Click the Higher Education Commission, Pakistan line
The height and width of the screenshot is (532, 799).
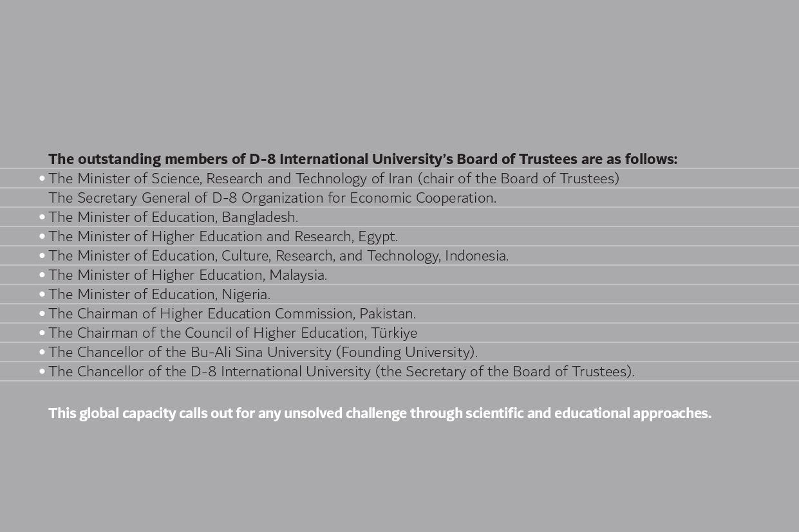point(232,313)
